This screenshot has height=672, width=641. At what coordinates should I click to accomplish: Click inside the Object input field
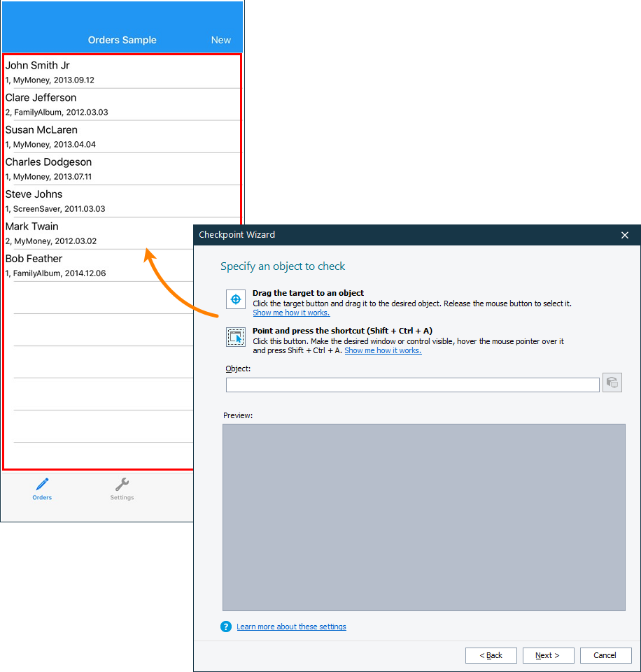[x=412, y=385]
